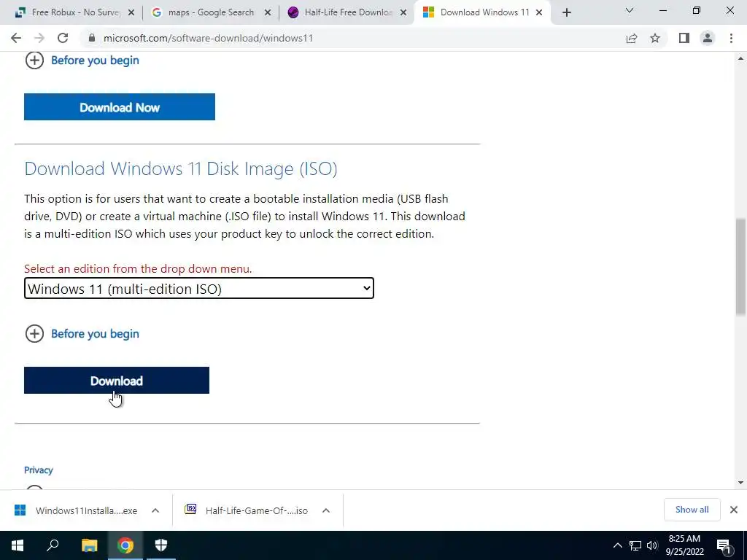This screenshot has height=560, width=747.
Task: Close the downloads bar
Action: pos(734,510)
